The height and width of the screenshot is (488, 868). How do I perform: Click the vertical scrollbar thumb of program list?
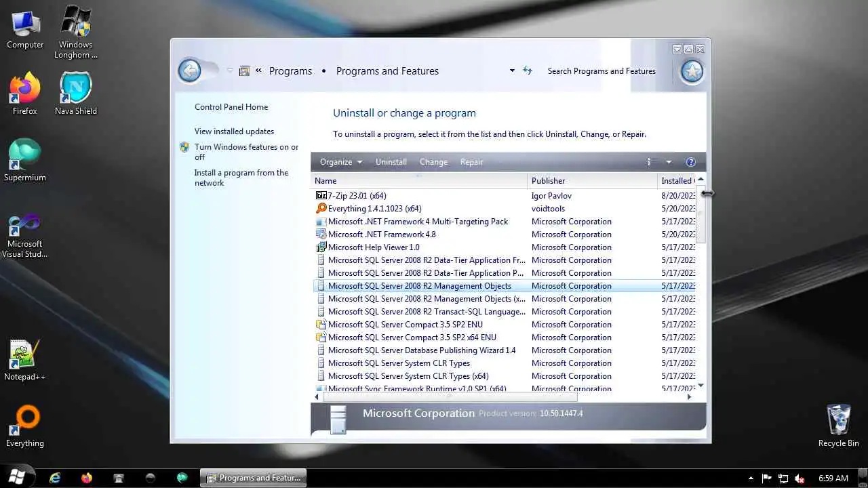click(701, 214)
